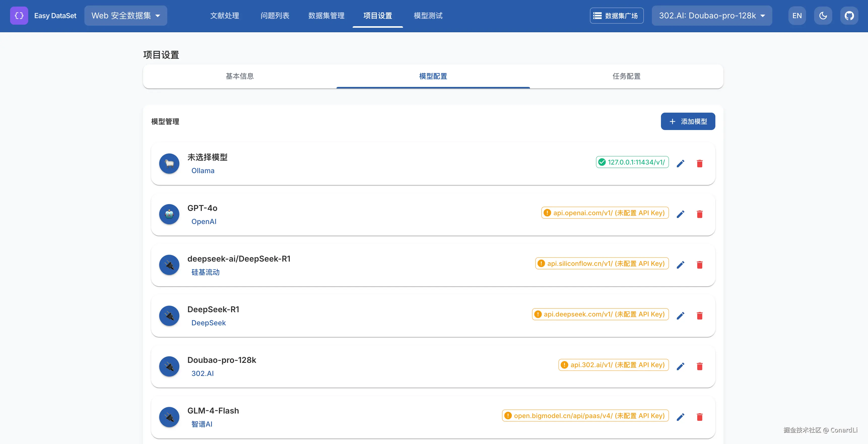Image resolution: width=868 pixels, height=444 pixels.
Task: Switch language with EN button
Action: tap(796, 16)
